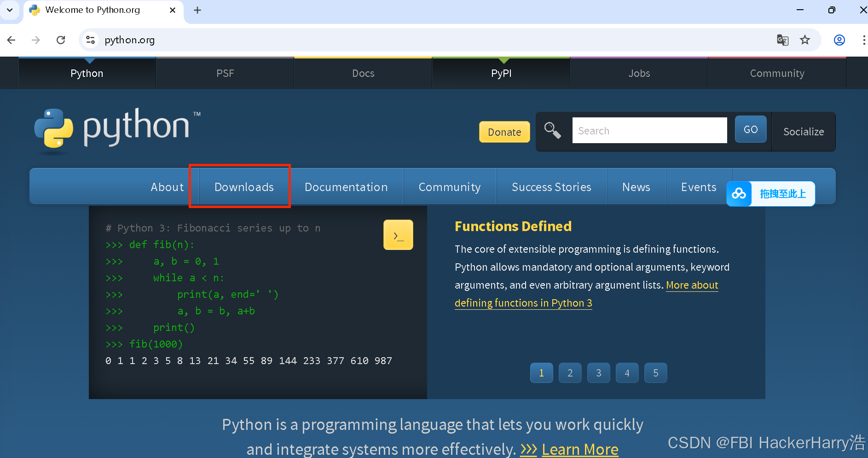Go to slide 2 of the code carousel
Viewport: 868px width, 458px height.
point(570,373)
